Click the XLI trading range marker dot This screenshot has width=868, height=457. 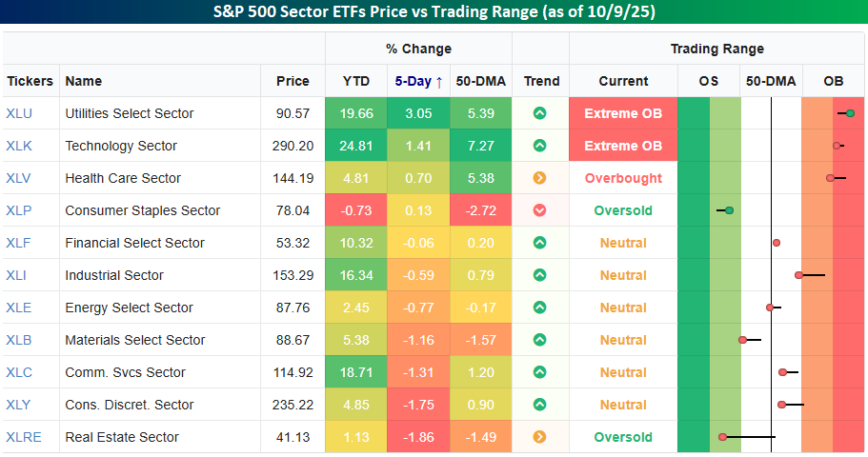point(799,275)
